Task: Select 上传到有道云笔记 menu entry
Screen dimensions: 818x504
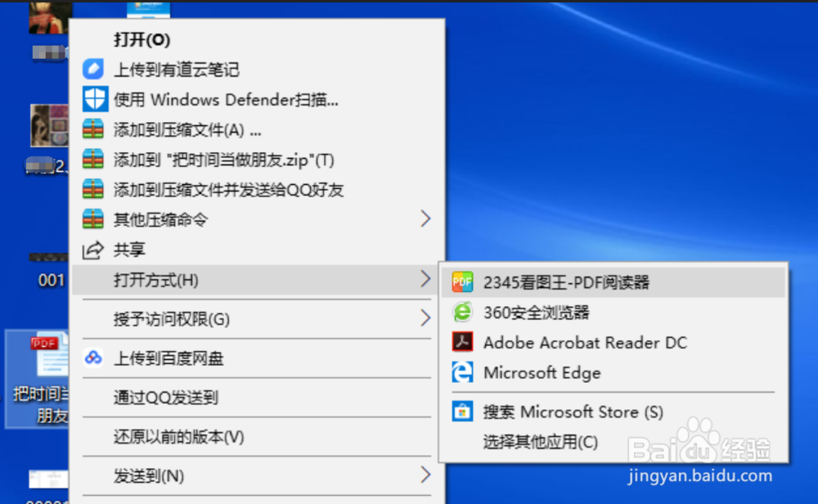Action: pyautogui.click(x=257, y=69)
